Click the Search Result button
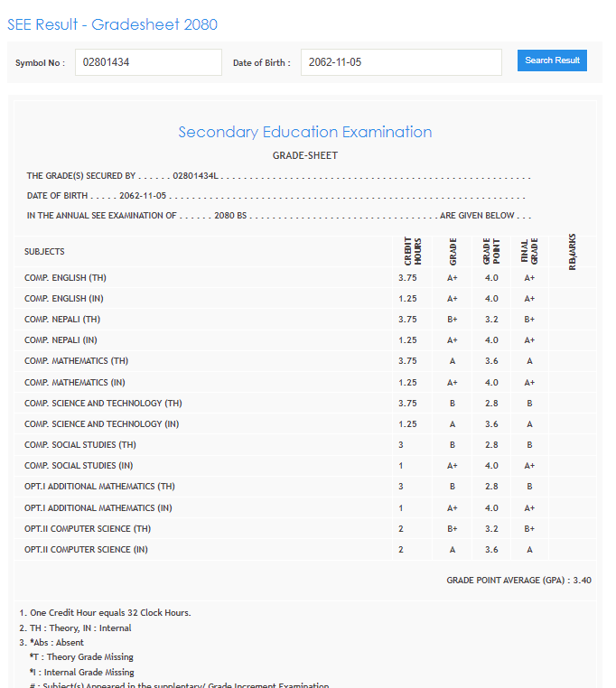The image size is (616, 688). click(x=552, y=60)
